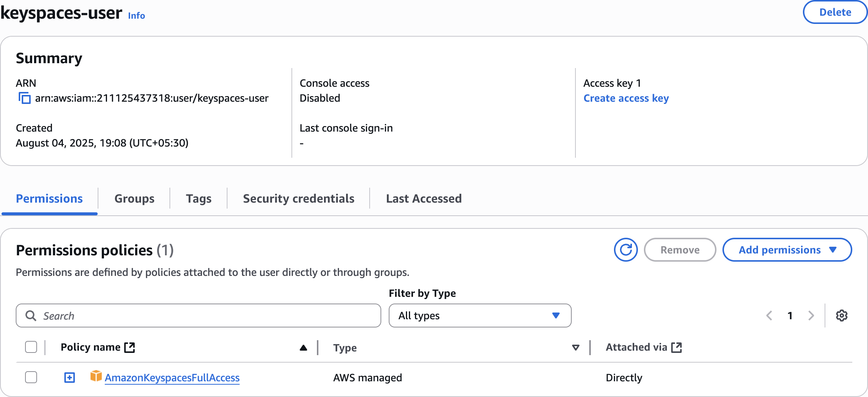Open Attached via external link icon
Image resolution: width=868 pixels, height=397 pixels.
(x=676, y=347)
